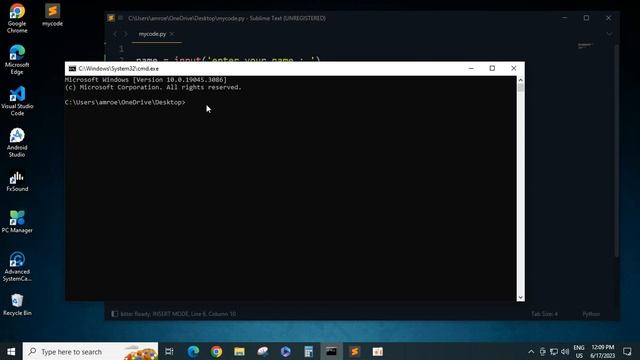
Task: Open the blue media player taskbar icon
Action: [x=285, y=351]
